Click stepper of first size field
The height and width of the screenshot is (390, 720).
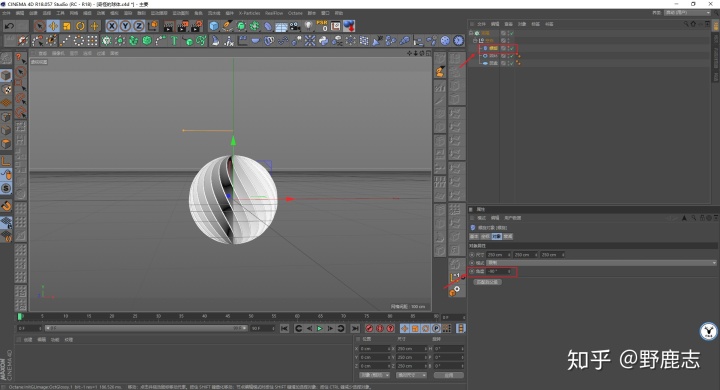click(x=509, y=254)
